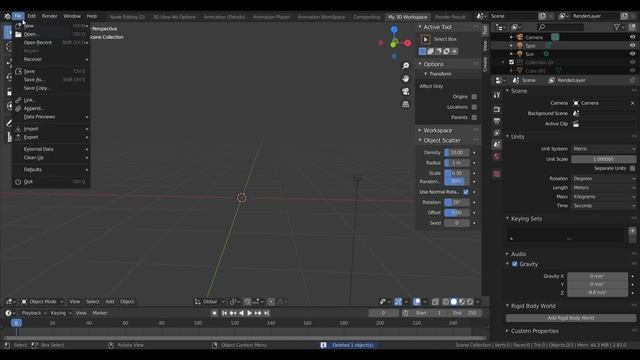Open the Import submenu
Image resolution: width=640 pixels, height=360 pixels.
pos(51,129)
